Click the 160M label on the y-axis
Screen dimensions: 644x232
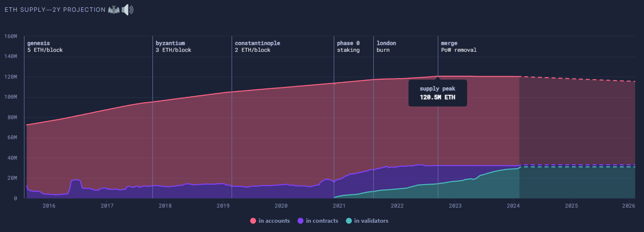tap(10, 36)
